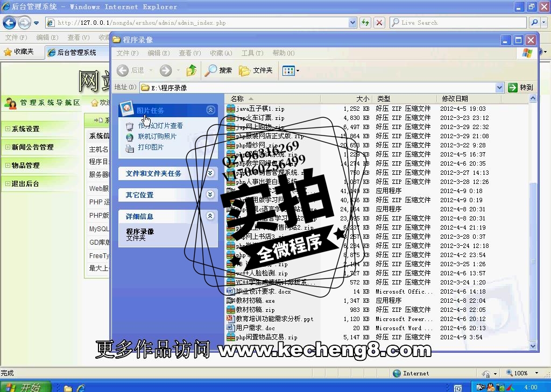Open the 搜索 search tool
551x392 pixels.
coord(218,70)
